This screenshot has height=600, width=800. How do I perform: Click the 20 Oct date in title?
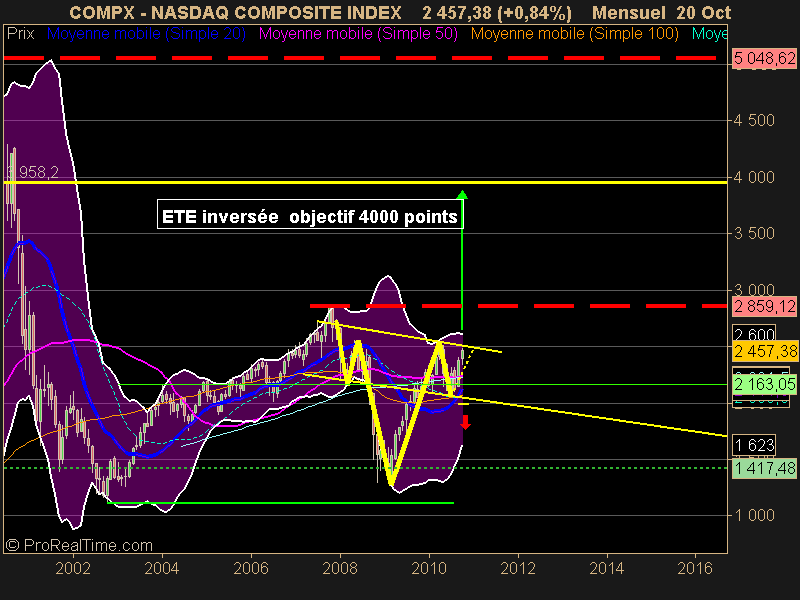(x=704, y=12)
